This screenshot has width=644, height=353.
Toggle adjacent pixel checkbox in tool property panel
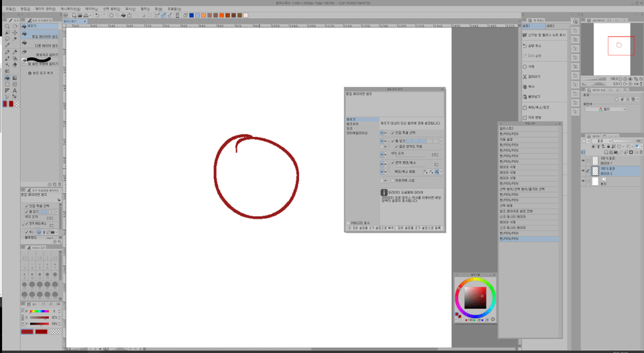[27, 206]
